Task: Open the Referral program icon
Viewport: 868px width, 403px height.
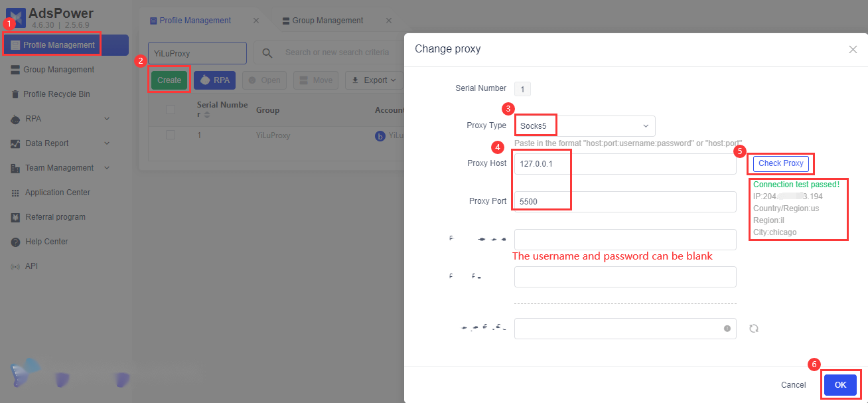Action: pyautogui.click(x=15, y=217)
